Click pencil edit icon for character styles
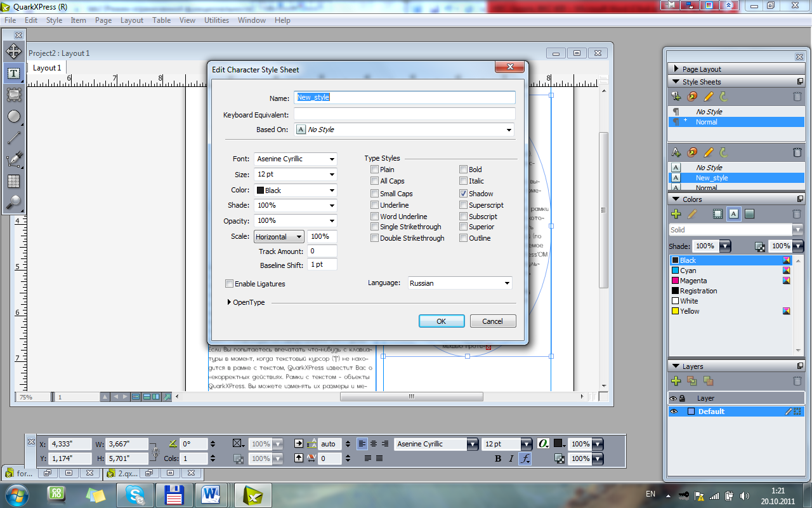Image resolution: width=812 pixels, height=508 pixels. click(x=709, y=152)
